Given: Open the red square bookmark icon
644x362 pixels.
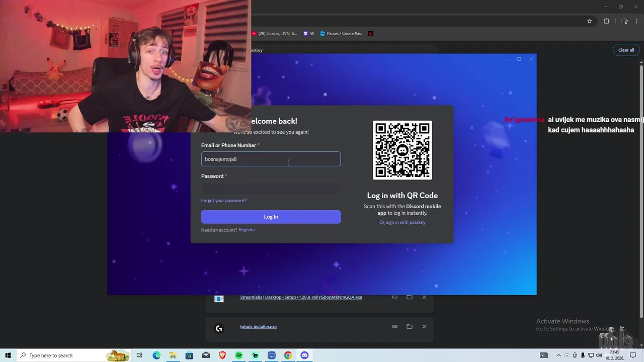Looking at the screenshot, I should click(x=371, y=34).
